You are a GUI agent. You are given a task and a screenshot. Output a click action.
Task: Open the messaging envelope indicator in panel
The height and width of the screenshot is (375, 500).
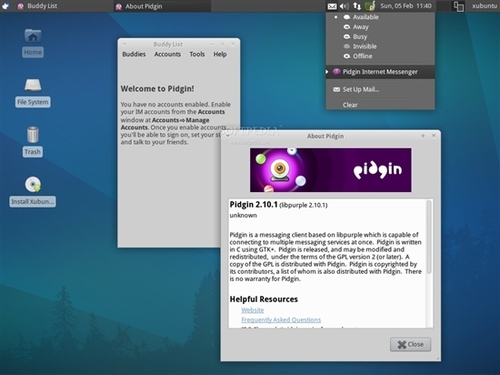click(332, 6)
